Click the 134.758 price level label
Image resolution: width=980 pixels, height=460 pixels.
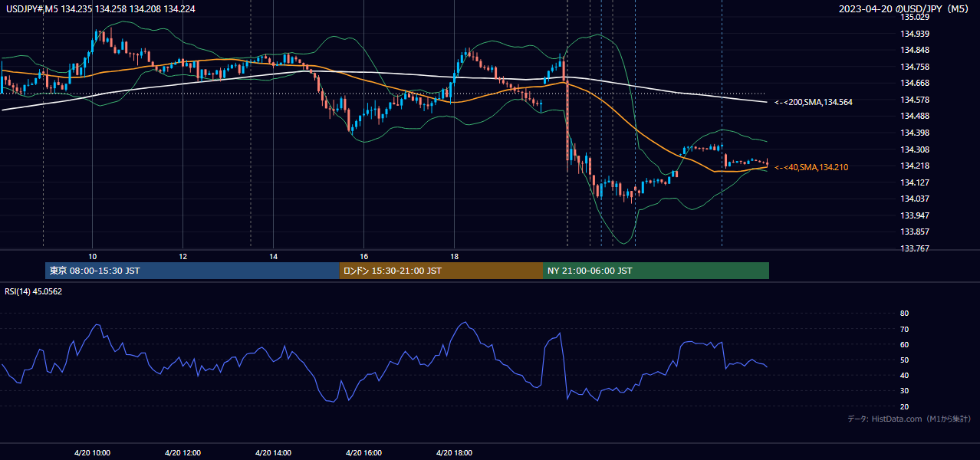[x=915, y=67]
